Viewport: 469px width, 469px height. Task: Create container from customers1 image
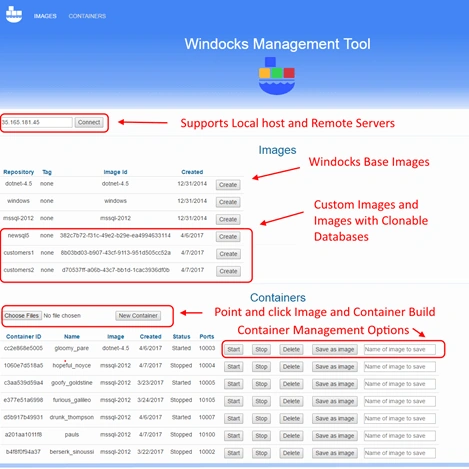(228, 254)
